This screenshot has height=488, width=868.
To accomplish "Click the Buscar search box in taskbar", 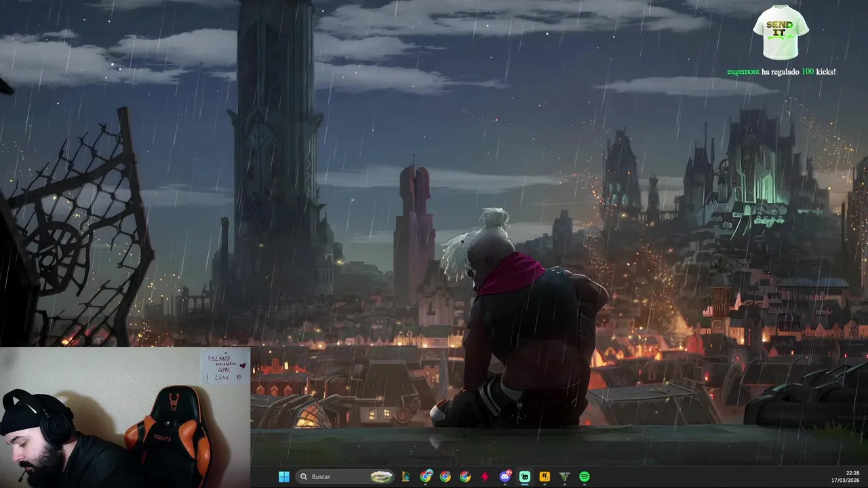I will pyautogui.click(x=344, y=476).
